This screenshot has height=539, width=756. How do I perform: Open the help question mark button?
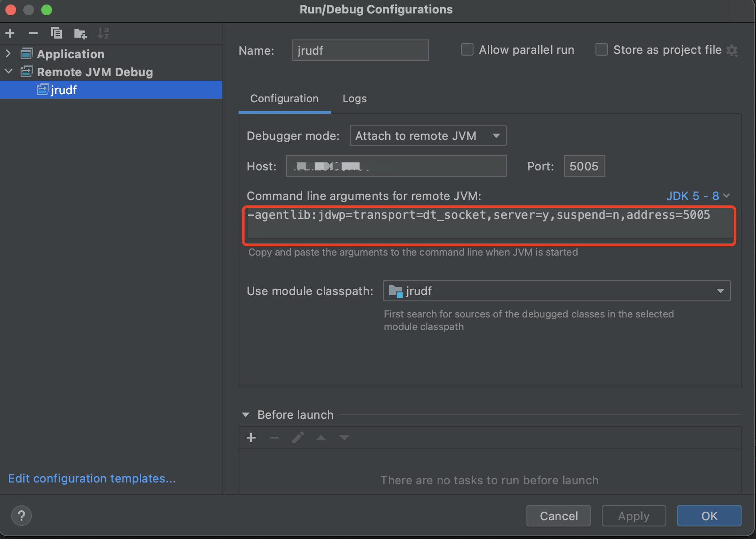coord(22,516)
